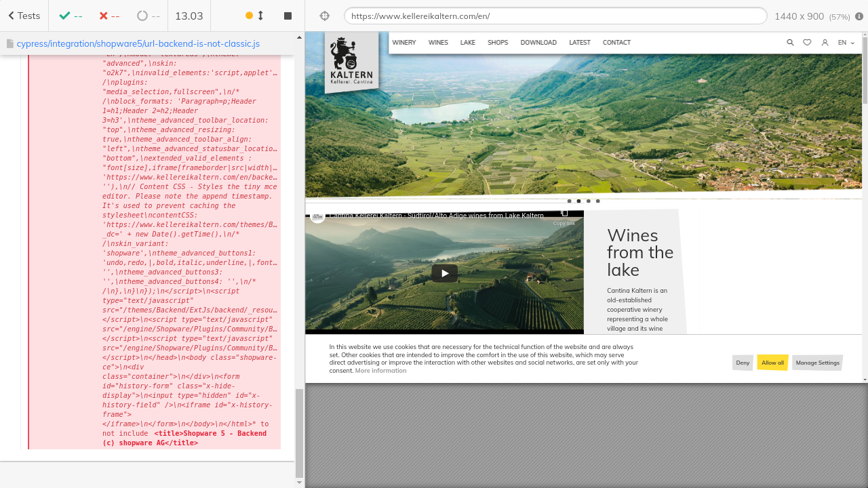Click the URL address field
Screen dimensions: 868x488
click(555, 16)
